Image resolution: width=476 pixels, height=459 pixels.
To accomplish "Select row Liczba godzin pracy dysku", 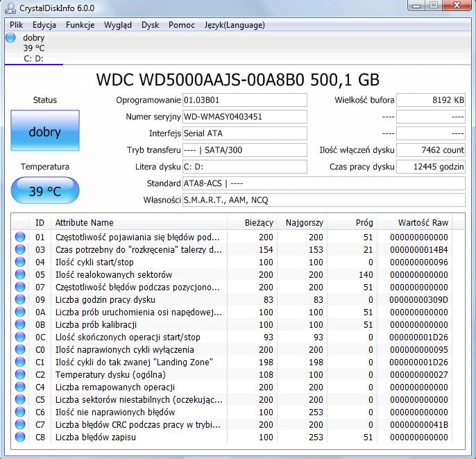I will point(238,299).
